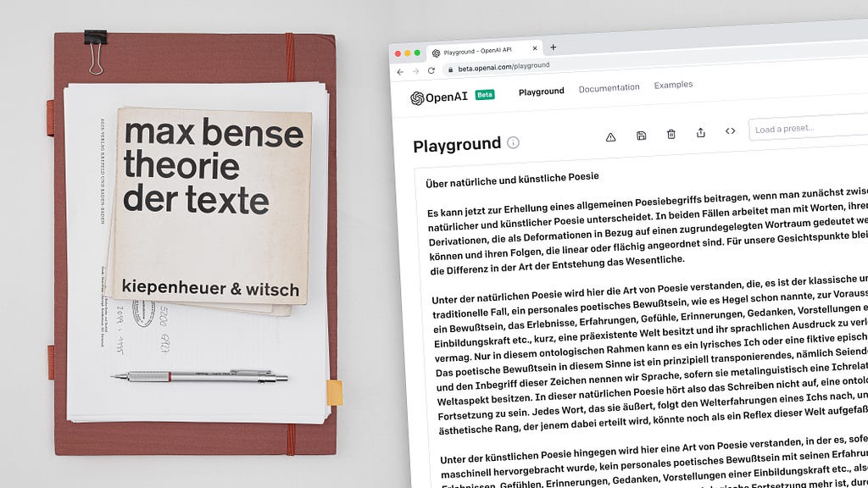Click the 'max bense theorie der texte' book cover
Image resolution: width=868 pixels, height=488 pixels.
[212, 206]
